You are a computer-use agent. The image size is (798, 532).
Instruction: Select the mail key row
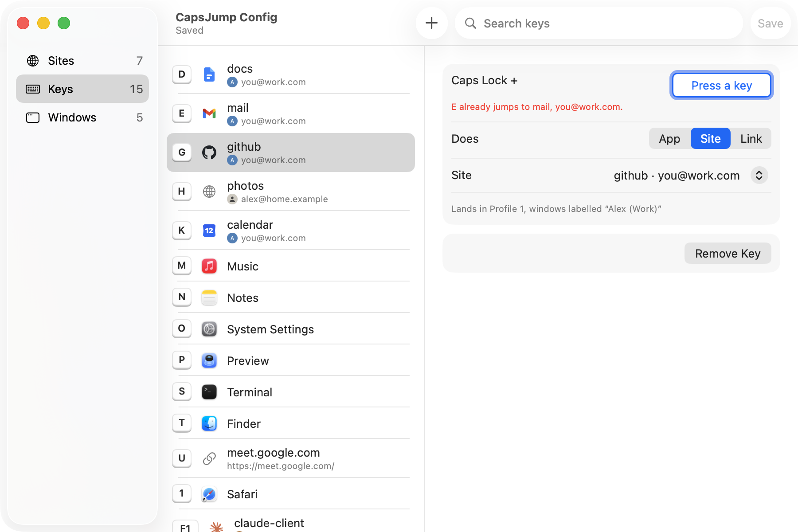tap(291, 113)
